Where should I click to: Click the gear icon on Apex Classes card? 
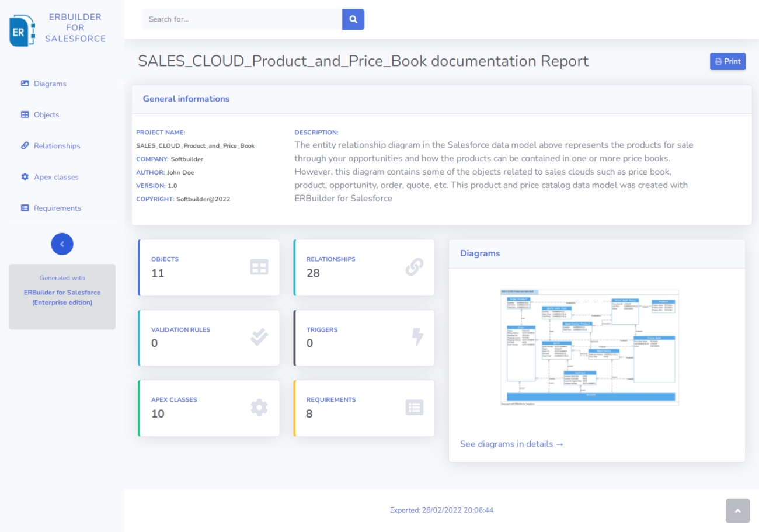tap(259, 407)
